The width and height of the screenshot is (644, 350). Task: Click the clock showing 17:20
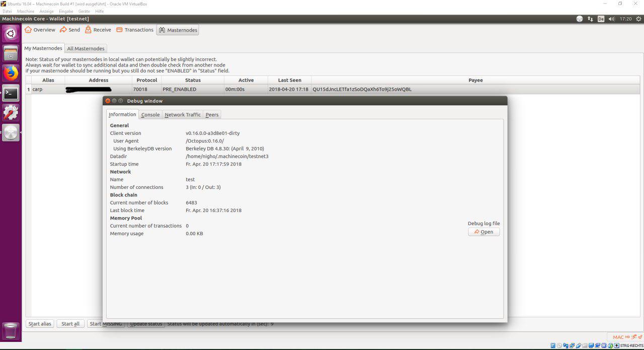625,19
